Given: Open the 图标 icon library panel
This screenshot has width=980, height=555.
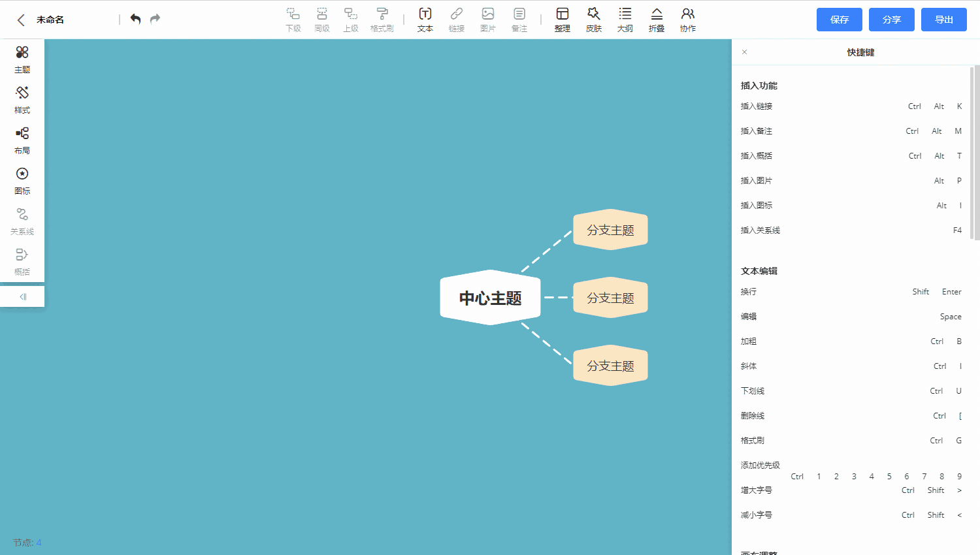Looking at the screenshot, I should pos(22,182).
